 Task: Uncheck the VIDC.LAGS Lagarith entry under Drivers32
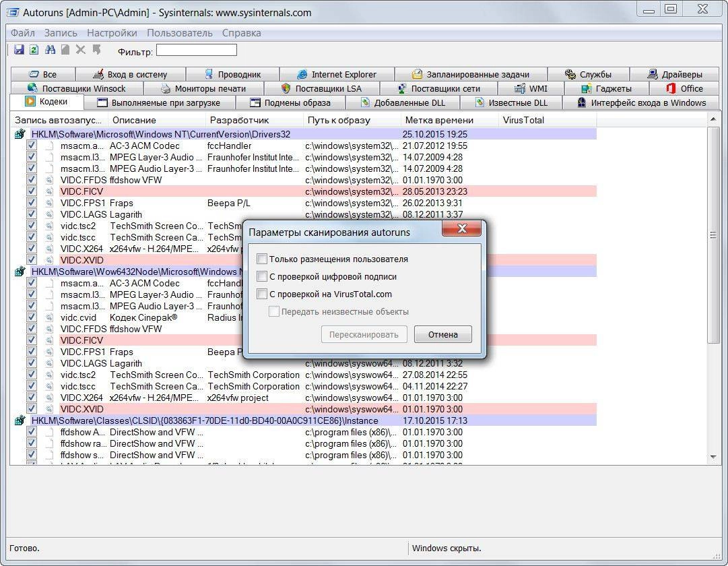31,214
